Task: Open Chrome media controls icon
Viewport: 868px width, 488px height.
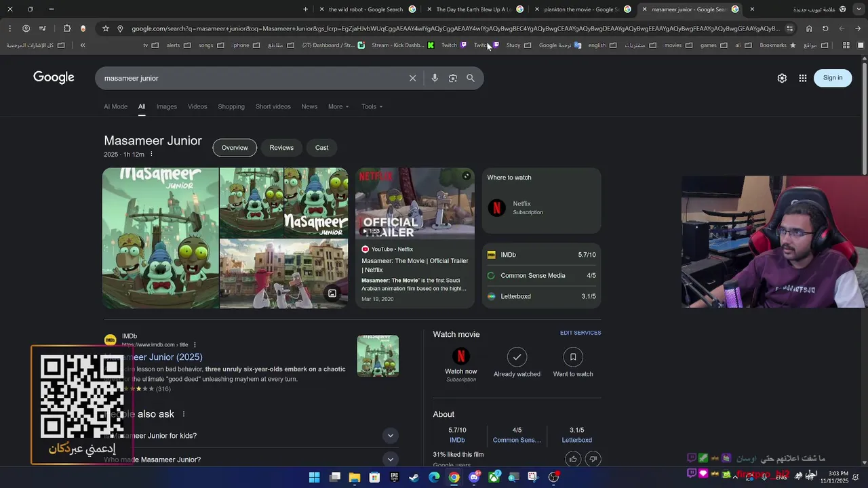Action: point(43,28)
